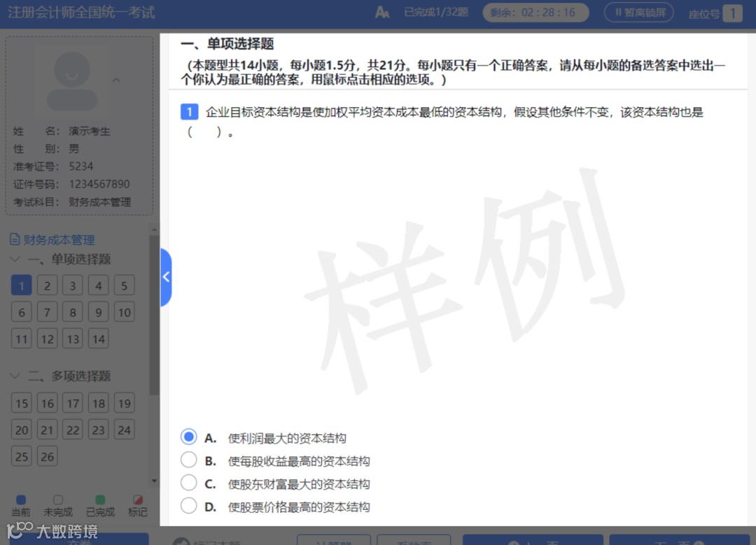Select option B 使每股收益最高的资本结构
The width and height of the screenshot is (756, 545).
[x=188, y=460]
